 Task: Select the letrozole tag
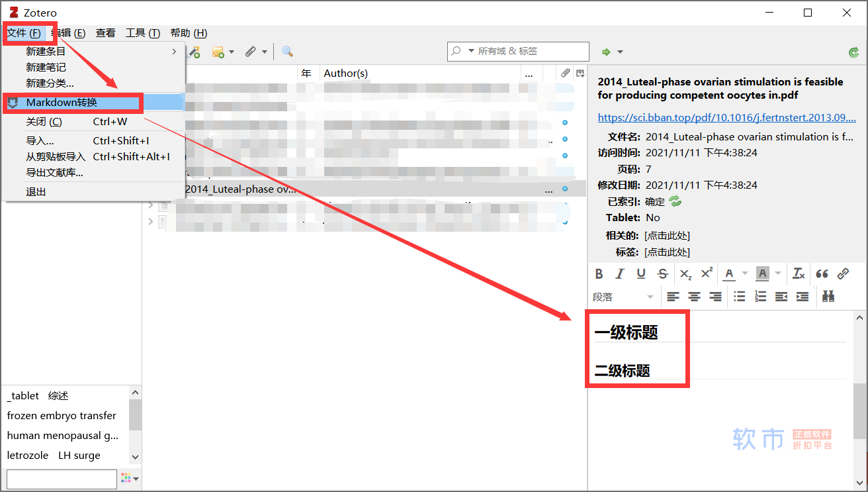coord(28,456)
